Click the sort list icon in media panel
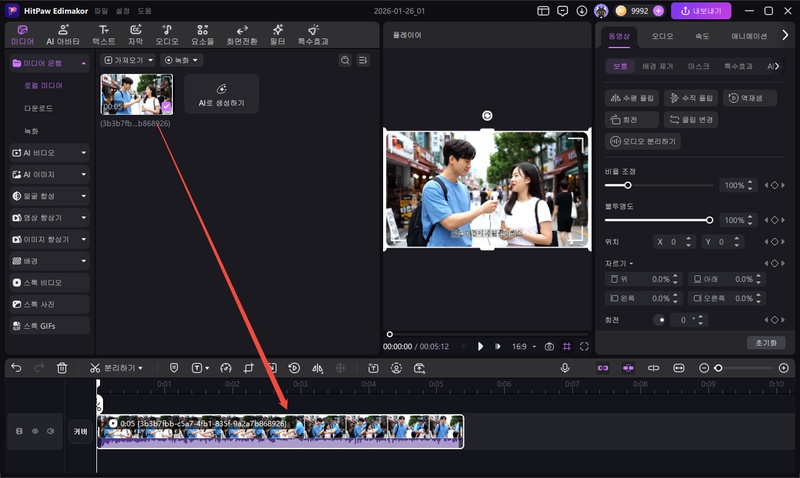This screenshot has height=478, width=800. pos(363,60)
